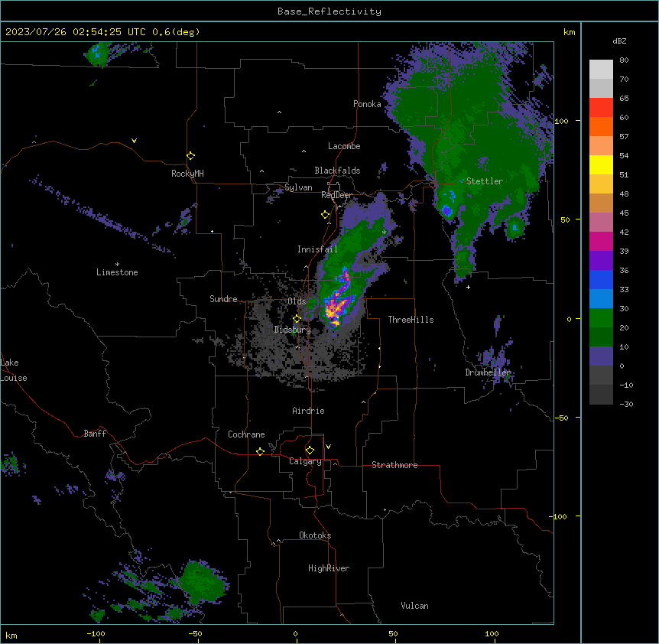Click the Lacombe city label
This screenshot has width=659, height=644.
344,146
